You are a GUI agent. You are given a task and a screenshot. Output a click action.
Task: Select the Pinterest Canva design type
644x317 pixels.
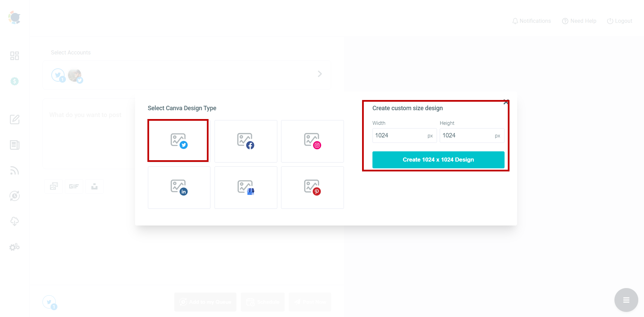click(312, 187)
